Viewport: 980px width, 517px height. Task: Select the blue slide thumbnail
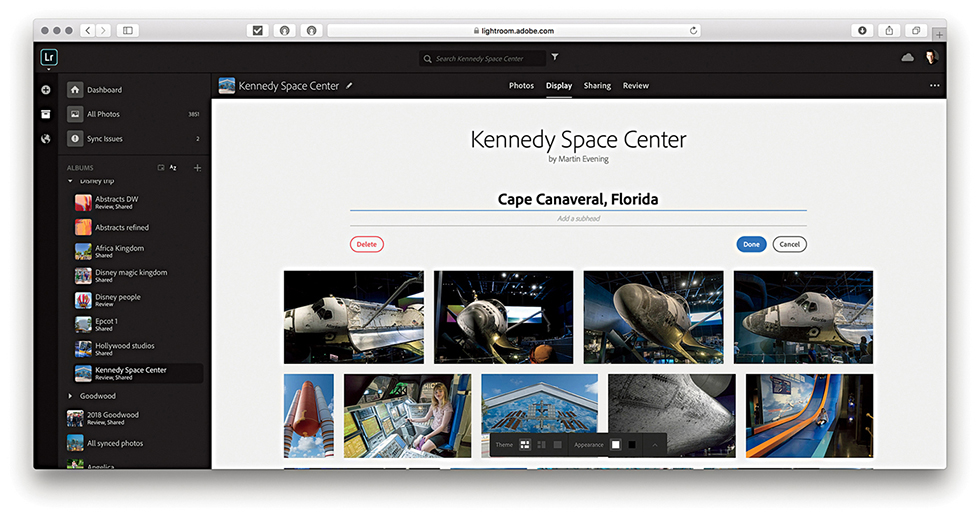pos(809,416)
